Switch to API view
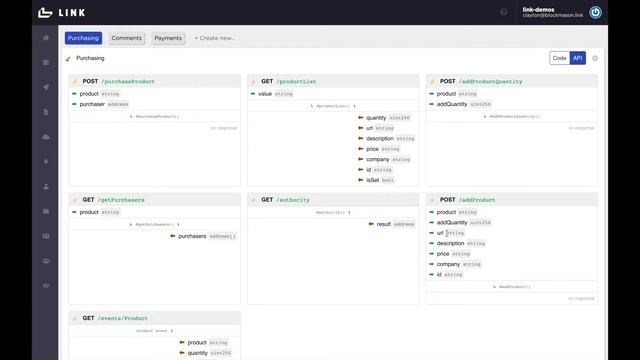This screenshot has height=360, width=640. (578, 58)
